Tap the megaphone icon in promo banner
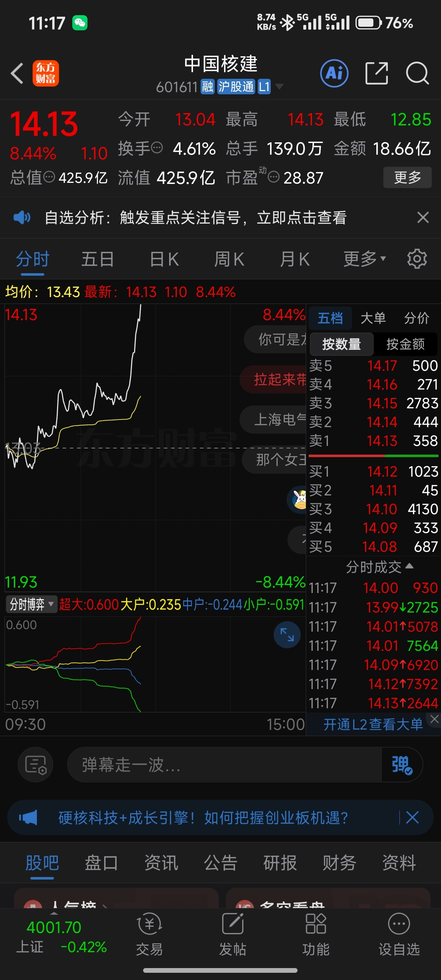 [x=28, y=817]
